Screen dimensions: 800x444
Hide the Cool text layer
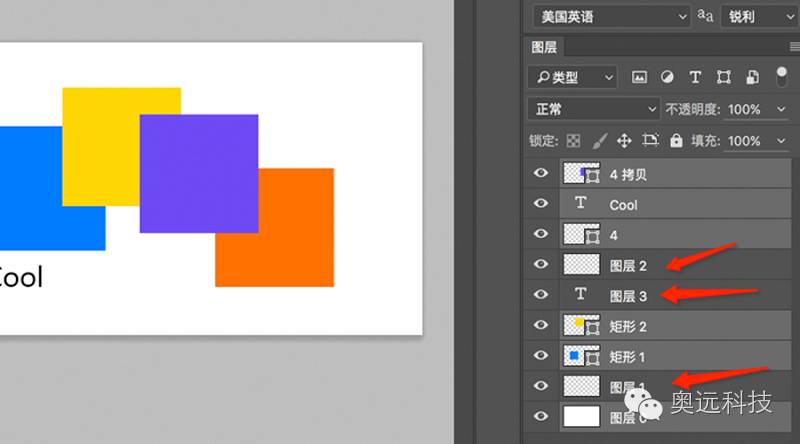pos(541,203)
